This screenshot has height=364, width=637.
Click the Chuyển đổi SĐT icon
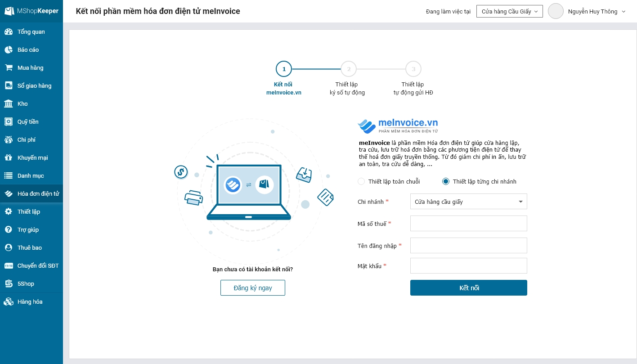click(x=9, y=266)
